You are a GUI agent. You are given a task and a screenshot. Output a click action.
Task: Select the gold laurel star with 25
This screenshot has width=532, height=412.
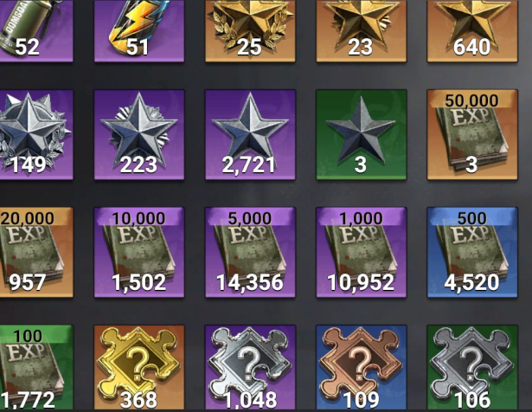[250, 31]
